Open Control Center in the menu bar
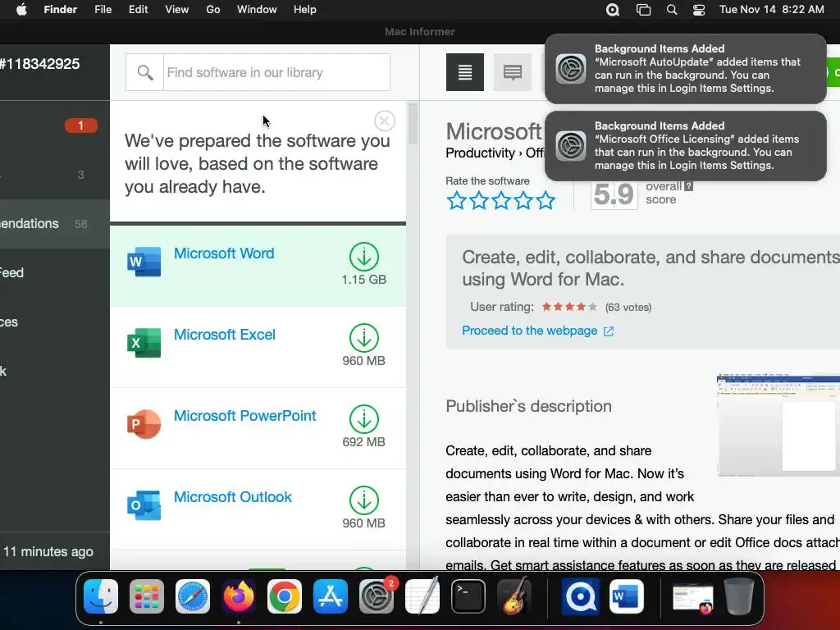Screen dimensions: 840x630 tap(699, 10)
